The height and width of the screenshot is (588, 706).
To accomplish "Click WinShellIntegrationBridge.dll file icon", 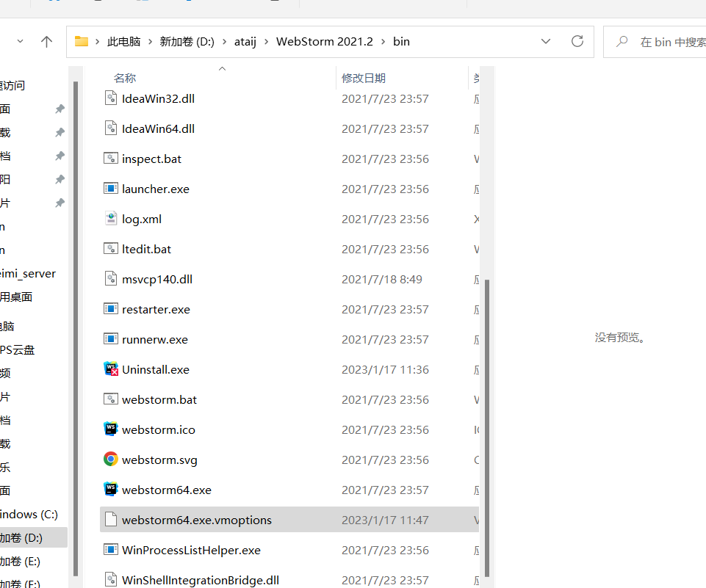I will pos(111,579).
